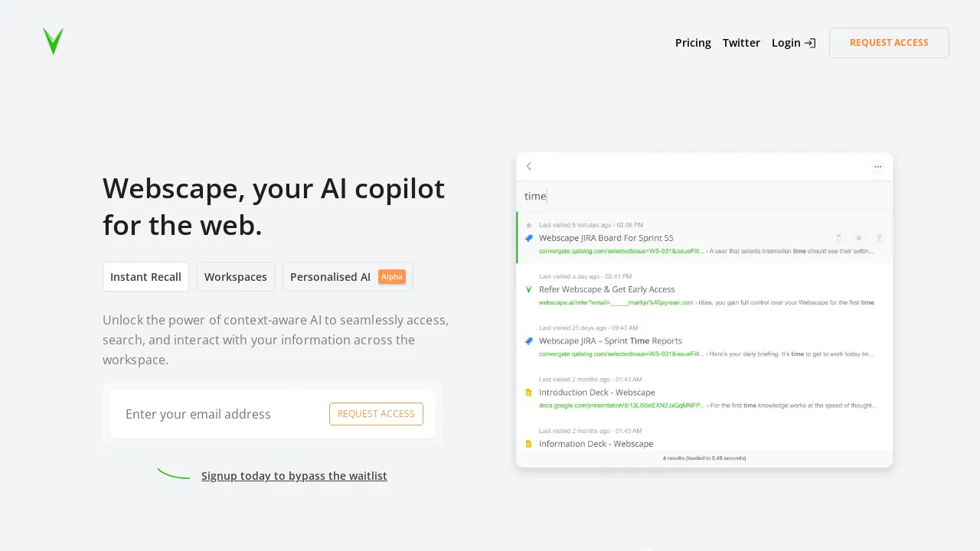Click the Jira icon beside Sprint 55 result

click(529, 238)
